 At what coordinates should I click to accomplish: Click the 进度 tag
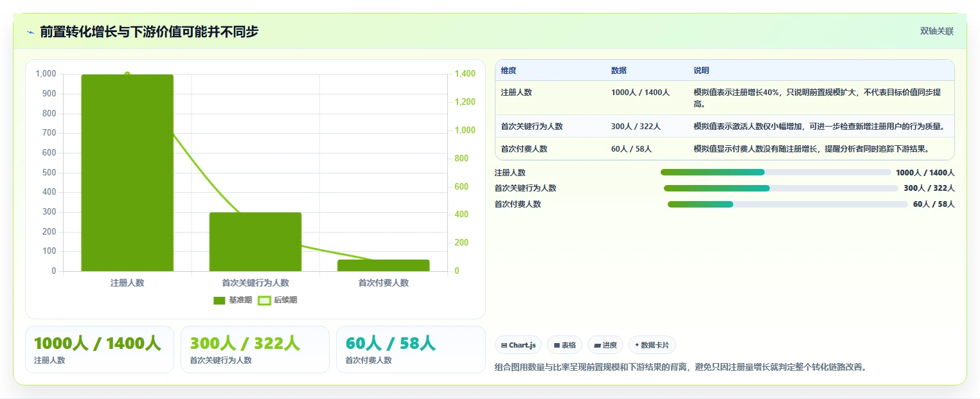click(605, 345)
